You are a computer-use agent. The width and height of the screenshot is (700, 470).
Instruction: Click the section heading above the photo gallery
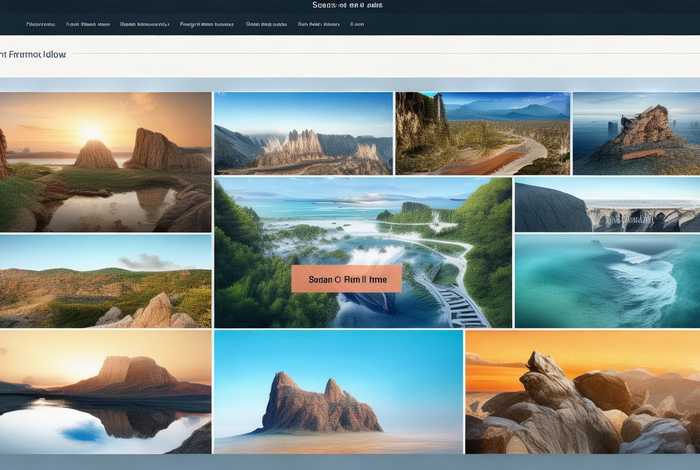pos(33,55)
